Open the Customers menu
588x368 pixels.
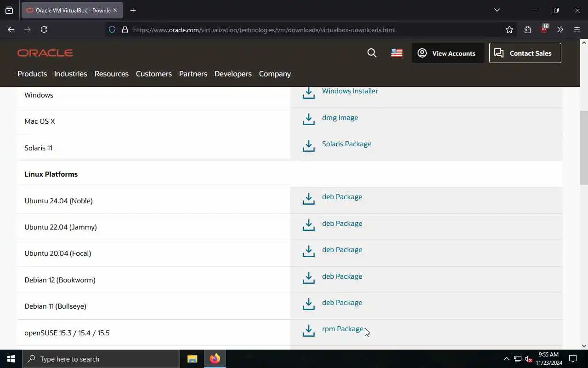pos(154,74)
